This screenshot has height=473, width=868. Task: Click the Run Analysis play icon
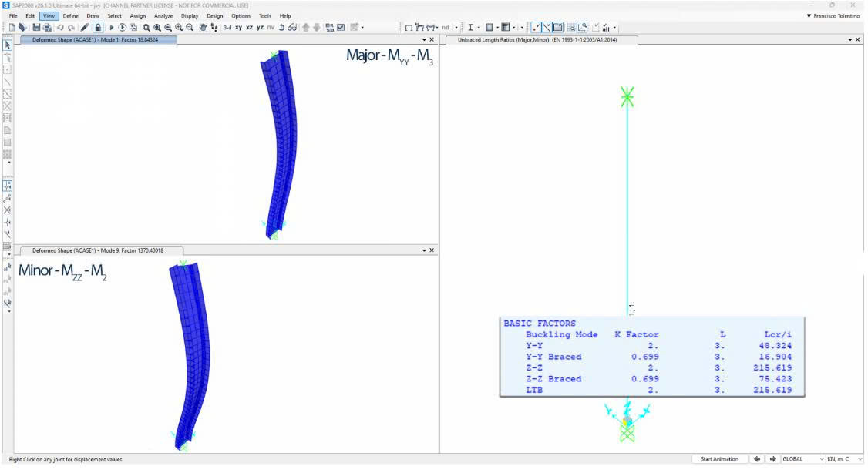click(111, 28)
